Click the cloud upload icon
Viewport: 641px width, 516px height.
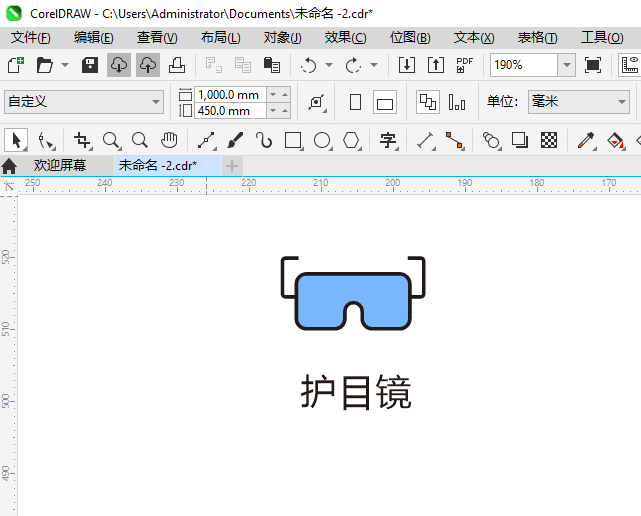click(148, 65)
